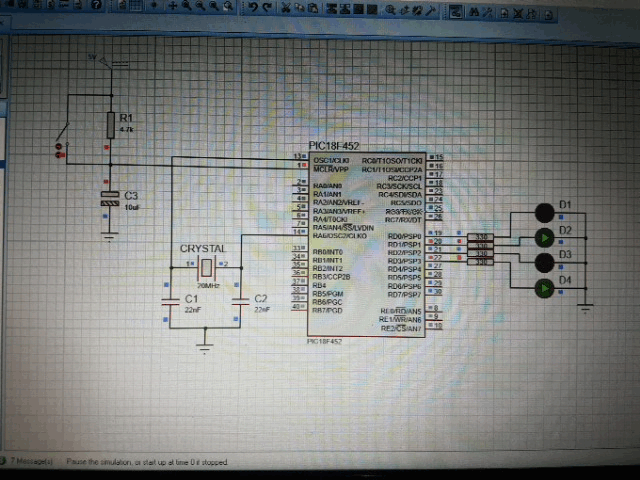Image resolution: width=640 pixels, height=480 pixels.
Task: Click exit to parent sheet icon
Action: pyautogui.click(x=531, y=14)
